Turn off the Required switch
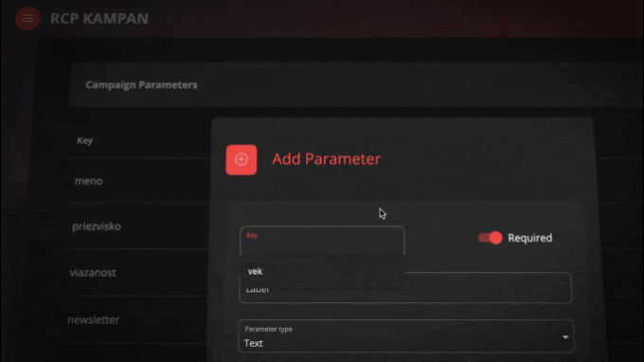The image size is (644, 362). pyautogui.click(x=490, y=238)
